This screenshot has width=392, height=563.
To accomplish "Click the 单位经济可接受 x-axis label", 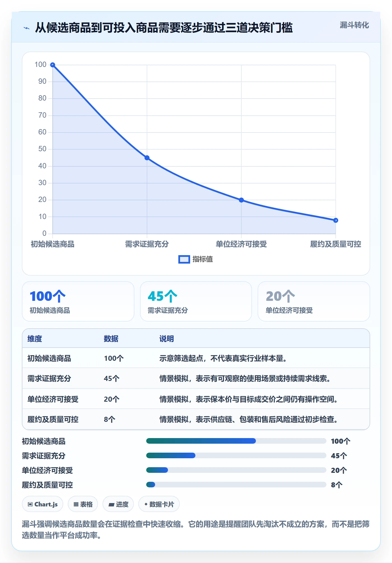I will pyautogui.click(x=241, y=244).
